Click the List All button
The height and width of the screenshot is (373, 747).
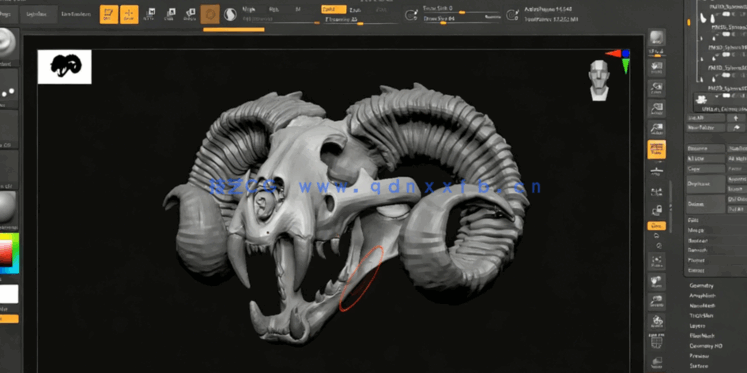[x=706, y=118]
